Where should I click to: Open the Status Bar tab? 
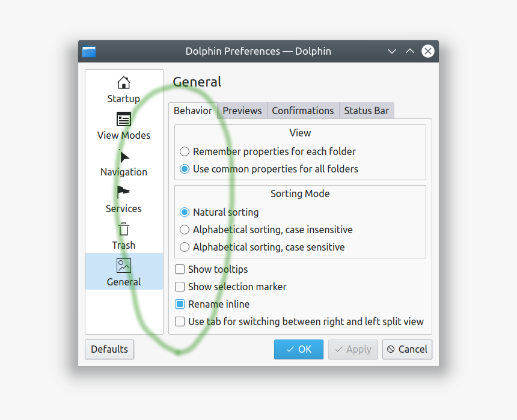pos(367,111)
